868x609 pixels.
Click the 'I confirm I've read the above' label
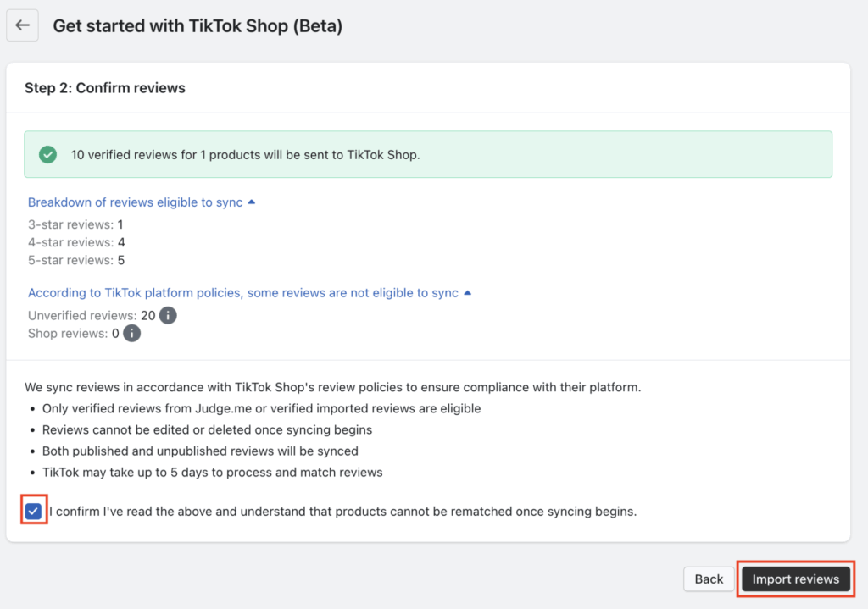tap(342, 512)
